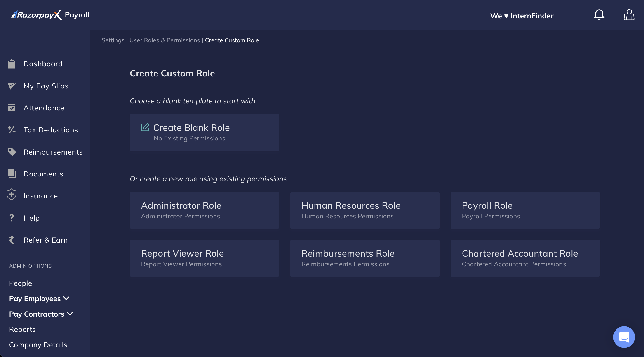
Task: Click the My Pay Slips paper-plane icon
Action: pyautogui.click(x=12, y=86)
